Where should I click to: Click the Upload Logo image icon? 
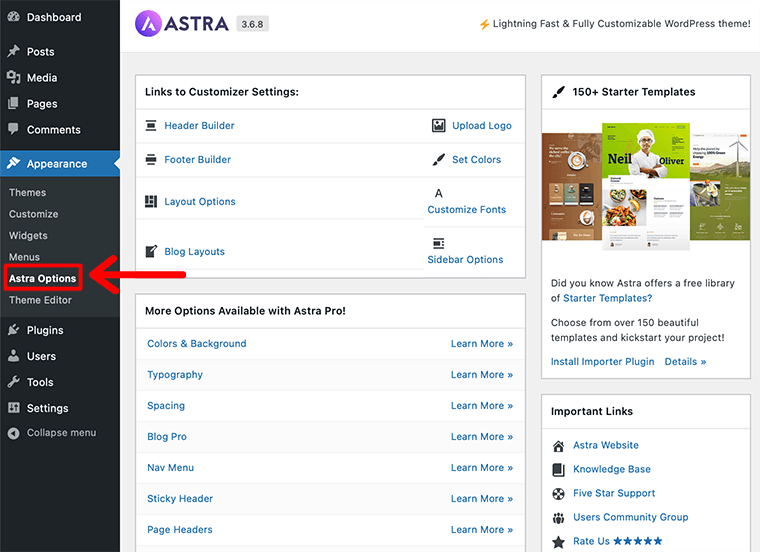click(438, 126)
